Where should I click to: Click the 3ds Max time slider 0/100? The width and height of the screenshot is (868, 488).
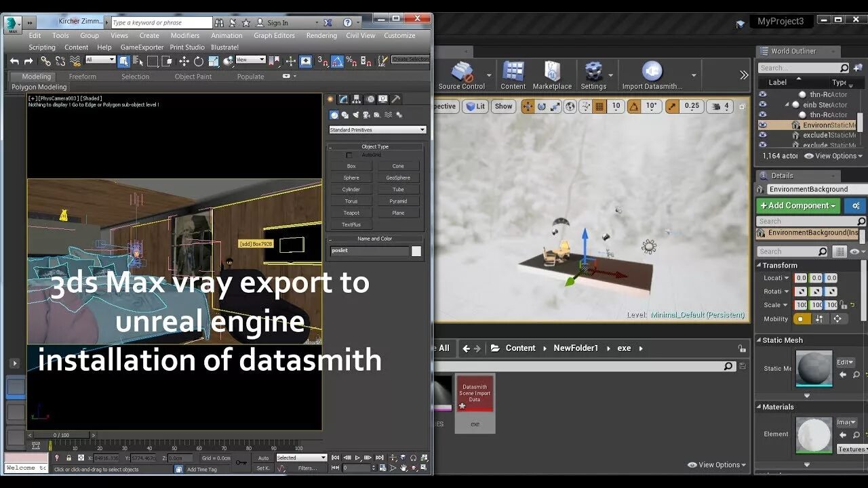point(62,435)
